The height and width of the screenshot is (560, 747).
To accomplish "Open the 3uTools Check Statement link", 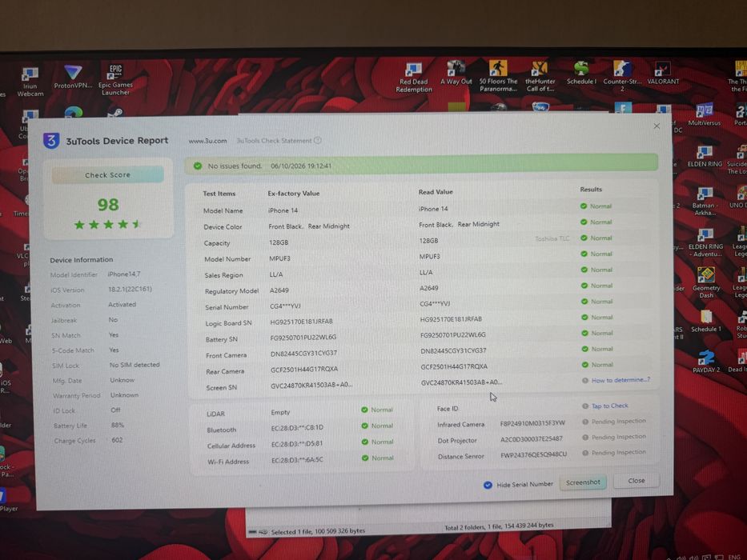I will click(x=274, y=141).
